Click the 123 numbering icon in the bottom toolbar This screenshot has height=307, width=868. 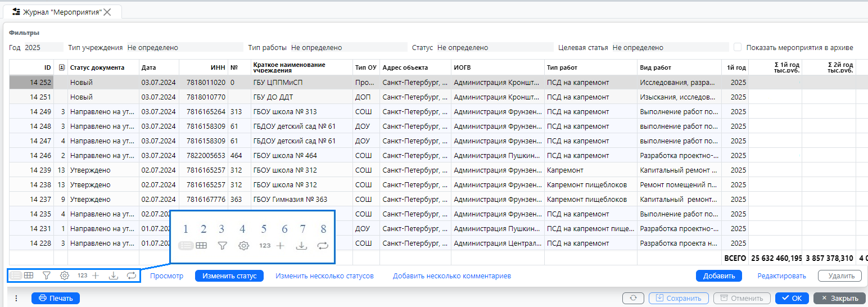[x=82, y=276]
